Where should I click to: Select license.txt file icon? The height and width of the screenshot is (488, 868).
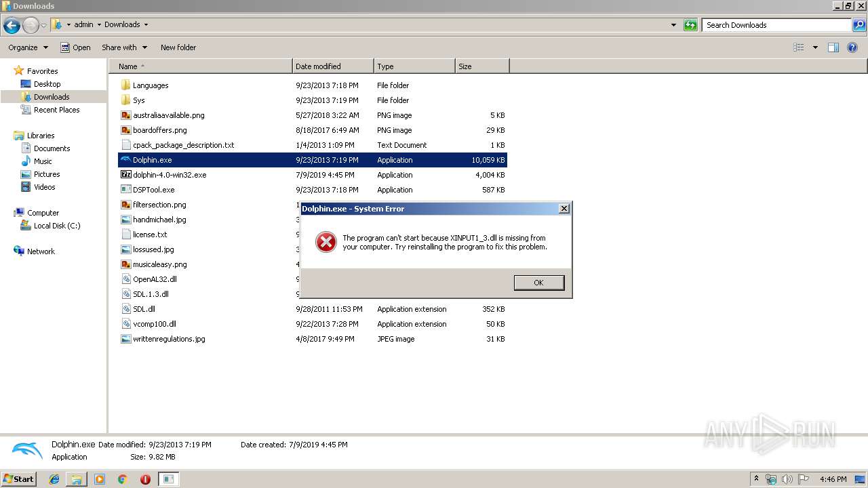click(x=125, y=235)
